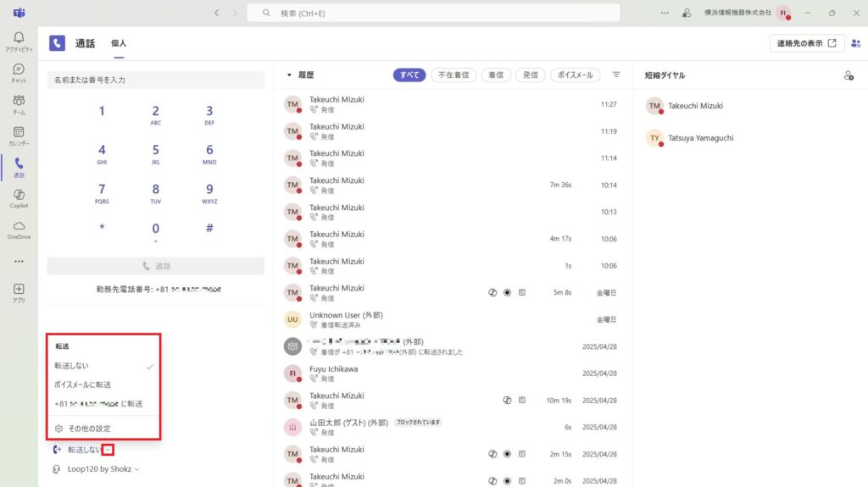Switch to the 個人 tab
Image resolution: width=868 pixels, height=487 pixels.
pyautogui.click(x=119, y=43)
